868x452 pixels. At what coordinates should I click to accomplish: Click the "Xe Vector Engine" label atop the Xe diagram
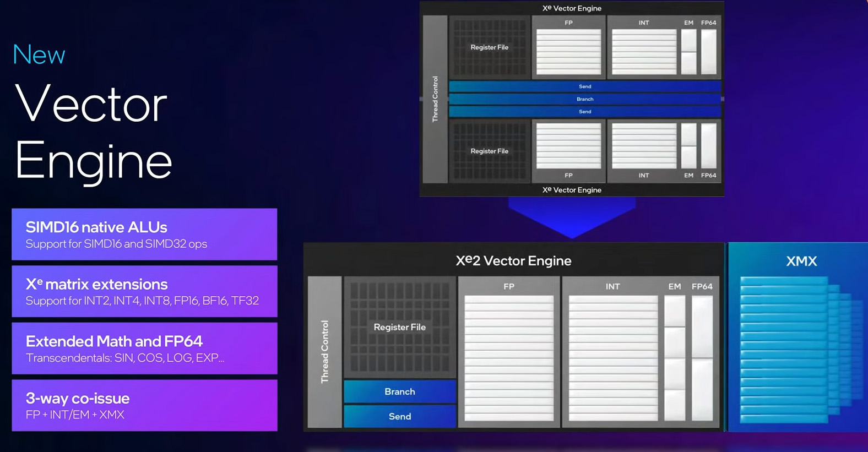pos(572,8)
